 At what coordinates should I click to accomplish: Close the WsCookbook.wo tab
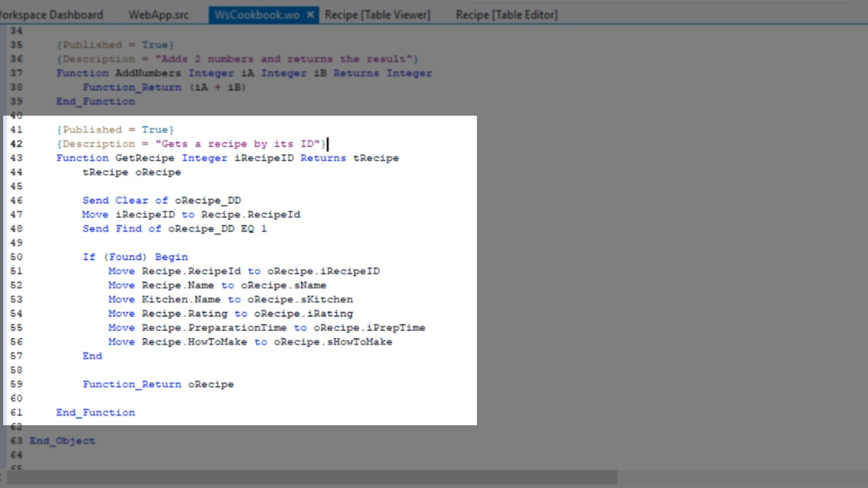310,15
